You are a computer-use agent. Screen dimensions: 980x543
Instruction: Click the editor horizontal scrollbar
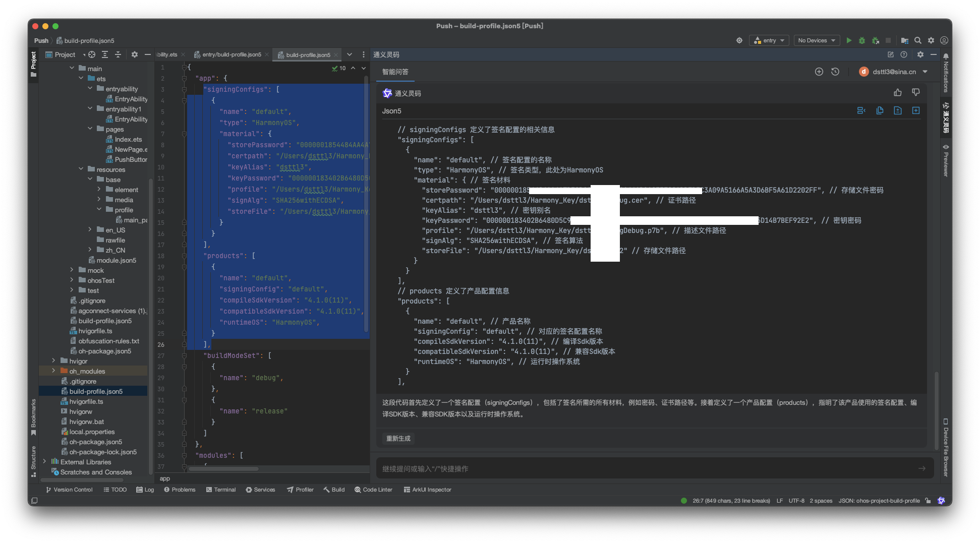[x=223, y=469]
